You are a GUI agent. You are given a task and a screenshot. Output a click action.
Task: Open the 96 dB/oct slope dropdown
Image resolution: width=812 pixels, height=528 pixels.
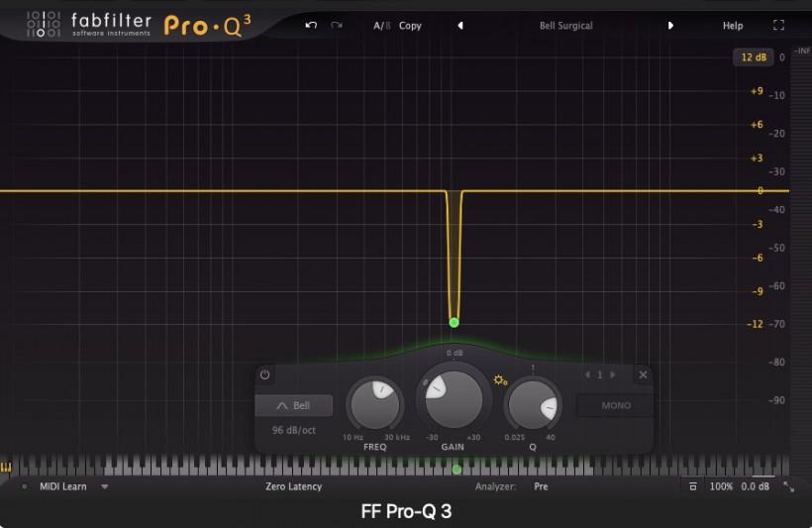[x=294, y=430]
